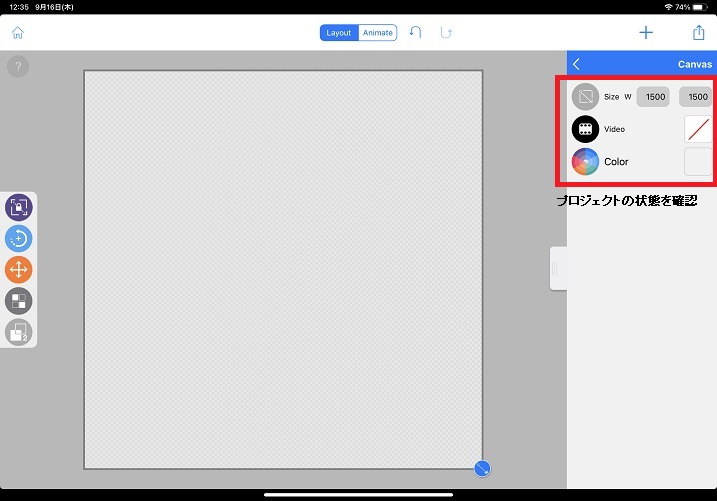Go back from the Canvas panel
Image resolution: width=717 pixels, height=501 pixels.
[577, 64]
